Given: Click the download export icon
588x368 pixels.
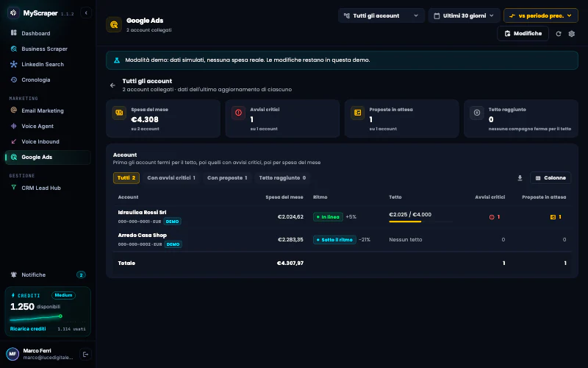Looking at the screenshot, I should point(520,178).
